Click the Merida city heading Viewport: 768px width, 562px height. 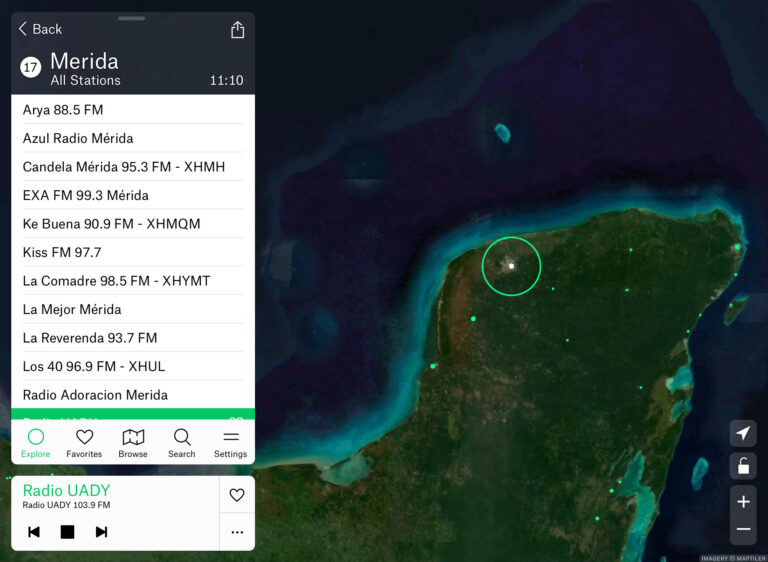tap(84, 62)
